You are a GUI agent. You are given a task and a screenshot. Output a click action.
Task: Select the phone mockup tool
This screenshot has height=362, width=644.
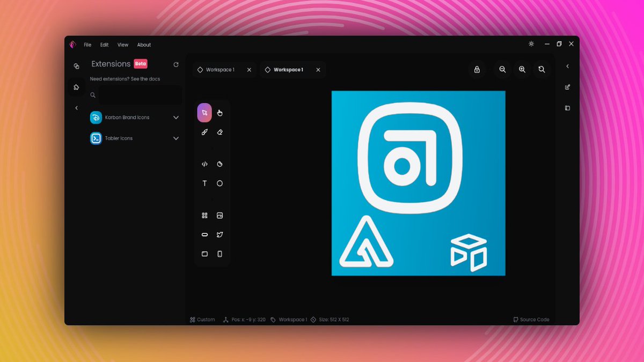[x=220, y=254]
